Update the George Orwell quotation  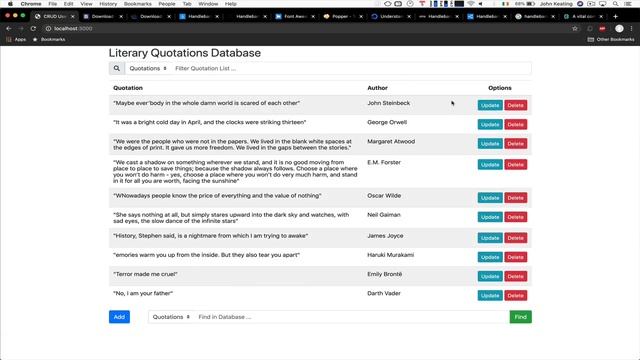coord(490,124)
